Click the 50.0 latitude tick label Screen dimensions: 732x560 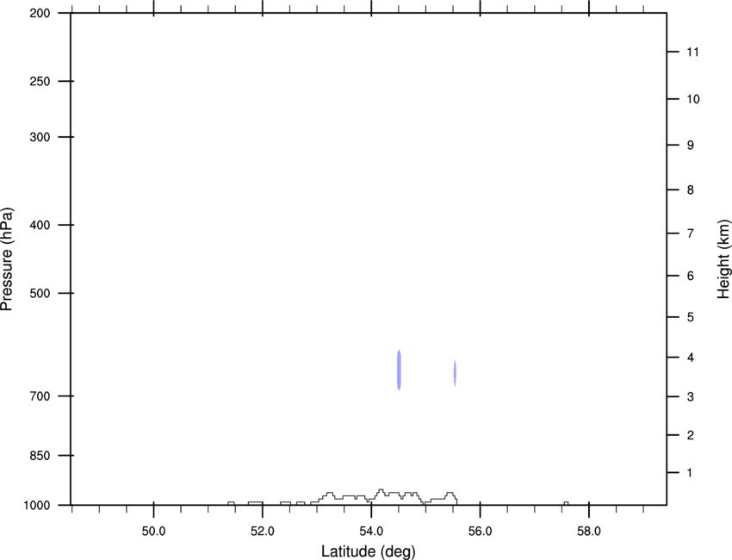[x=153, y=532]
